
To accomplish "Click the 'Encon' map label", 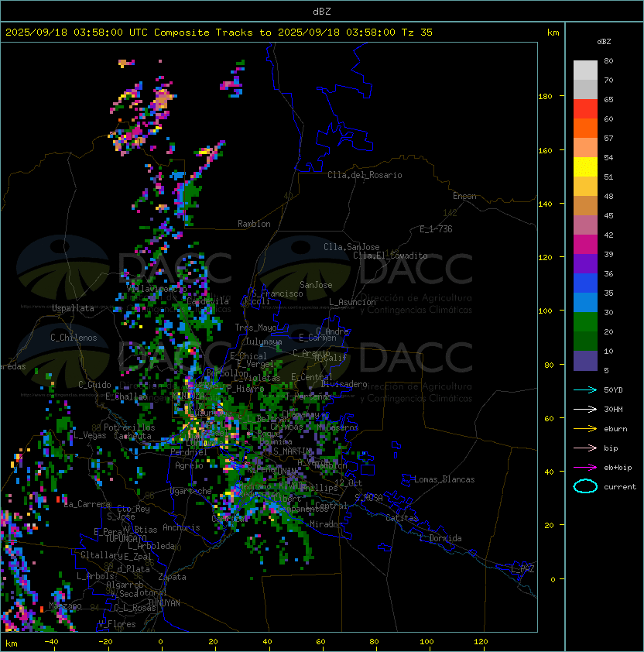I will point(464,196).
